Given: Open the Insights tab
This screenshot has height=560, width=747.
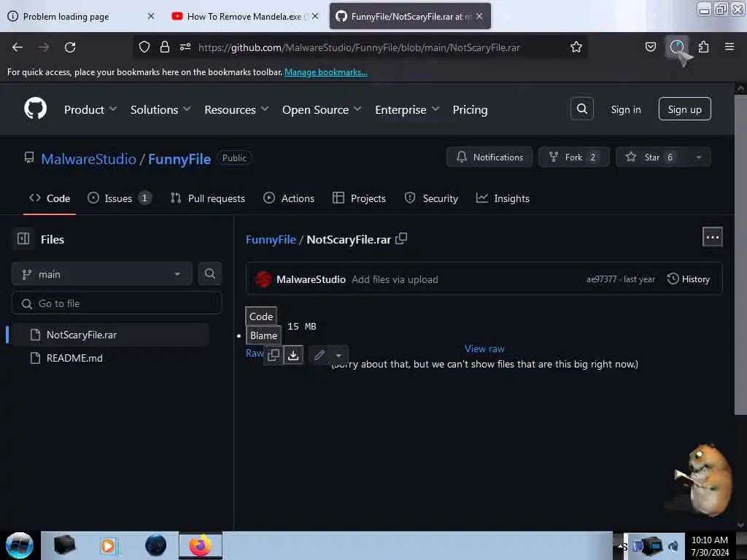Looking at the screenshot, I should tap(503, 198).
